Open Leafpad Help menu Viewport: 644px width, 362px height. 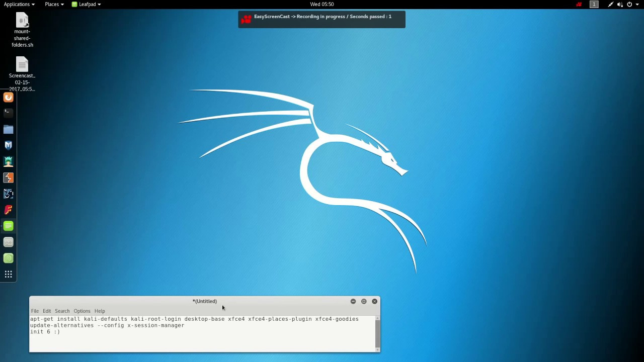pos(100,311)
